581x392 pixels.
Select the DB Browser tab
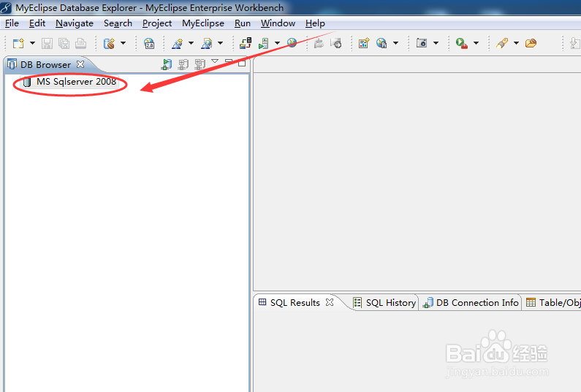point(45,65)
